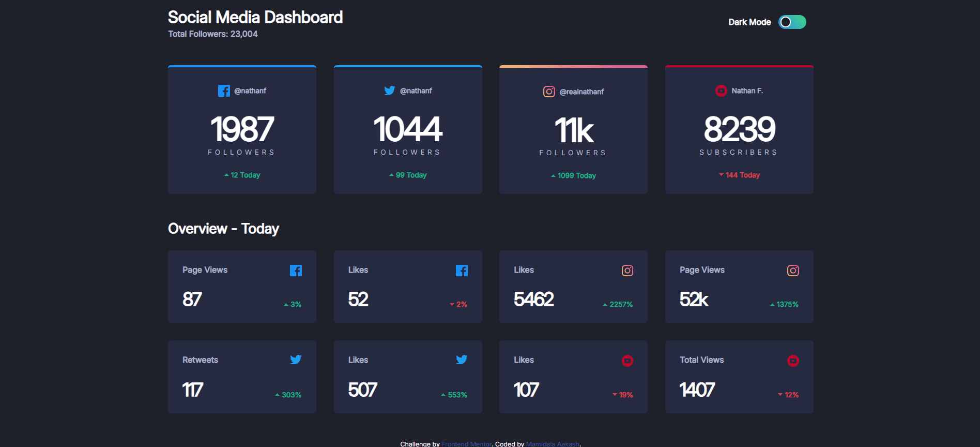Click the YouTube icon beside Nathan F.
This screenshot has width=980, height=447.
[x=721, y=91]
